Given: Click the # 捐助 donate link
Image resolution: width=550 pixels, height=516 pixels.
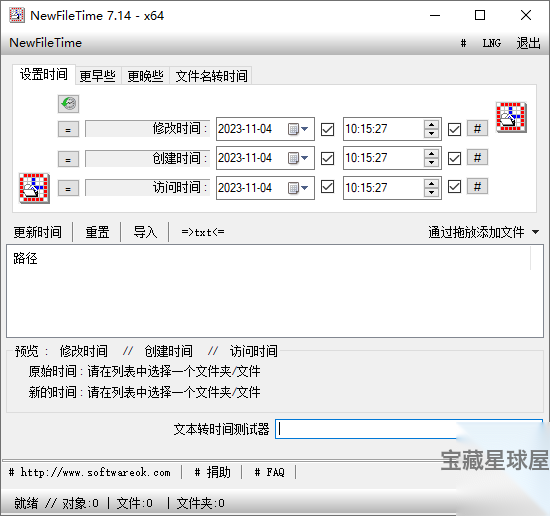Looking at the screenshot, I should 213,472.
